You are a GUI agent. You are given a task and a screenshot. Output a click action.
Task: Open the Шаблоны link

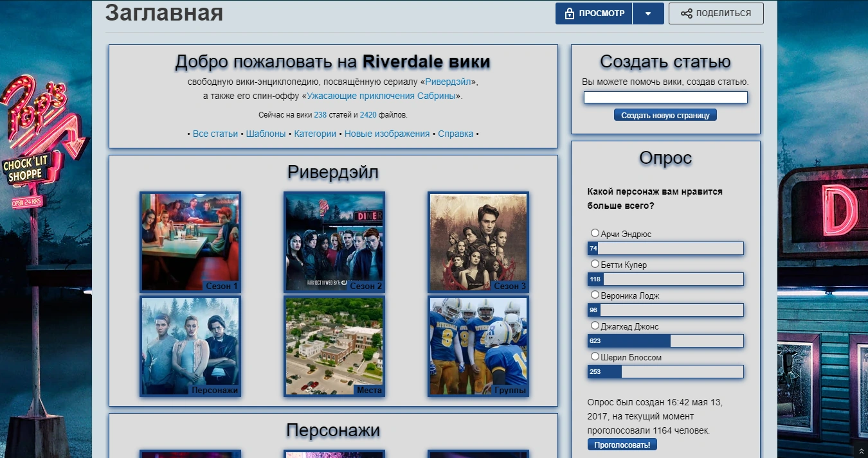pyautogui.click(x=266, y=134)
